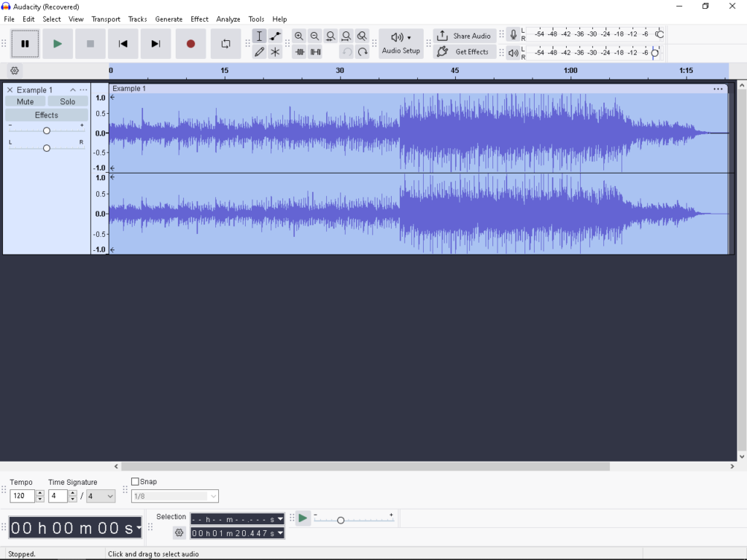Click the Silence audio selection icon
The image size is (747, 560).
coord(315,52)
